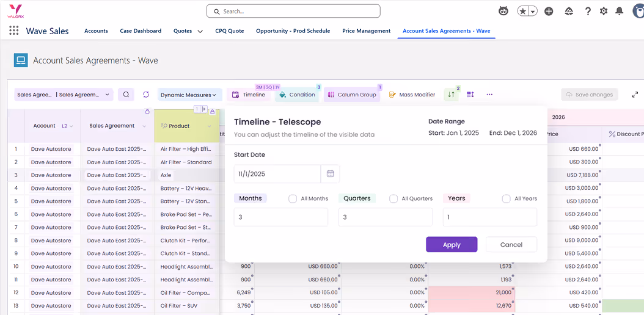
Task: Open the Timeline toolbar button
Action: coord(249,95)
